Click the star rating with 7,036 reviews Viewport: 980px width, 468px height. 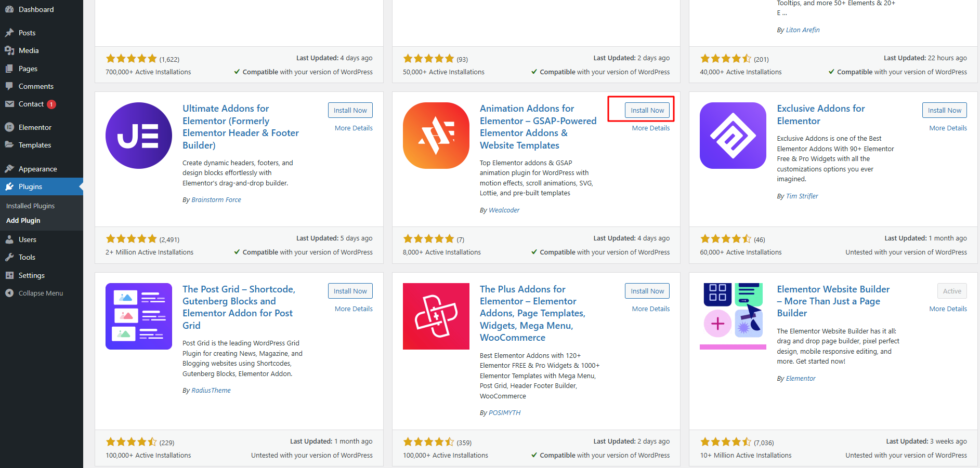(x=726, y=442)
